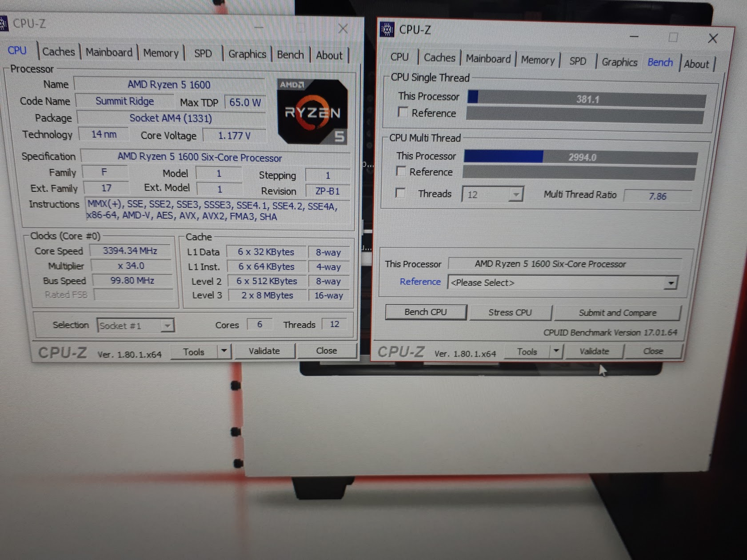
Task: Click the Technology value 14 nm
Action: click(x=104, y=134)
